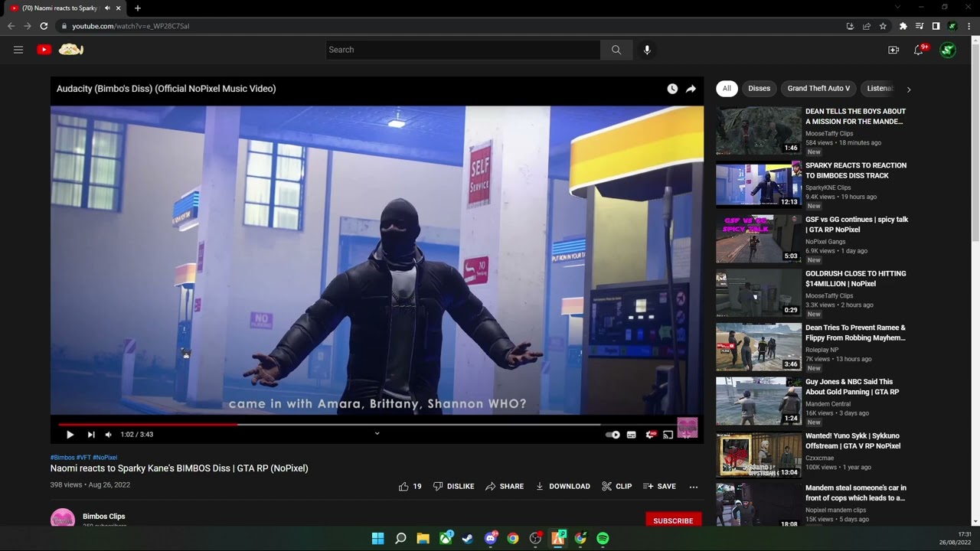Open the YouTube hamburger guide menu

[x=18, y=50]
